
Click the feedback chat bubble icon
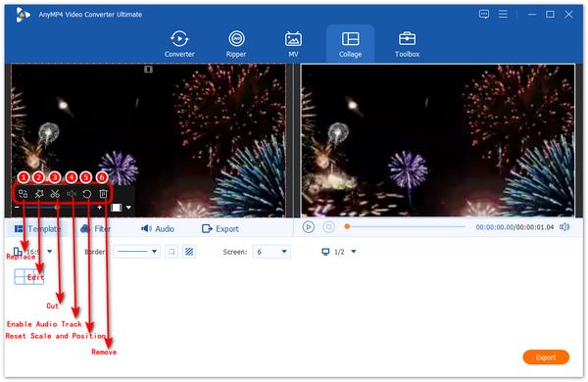tap(484, 15)
